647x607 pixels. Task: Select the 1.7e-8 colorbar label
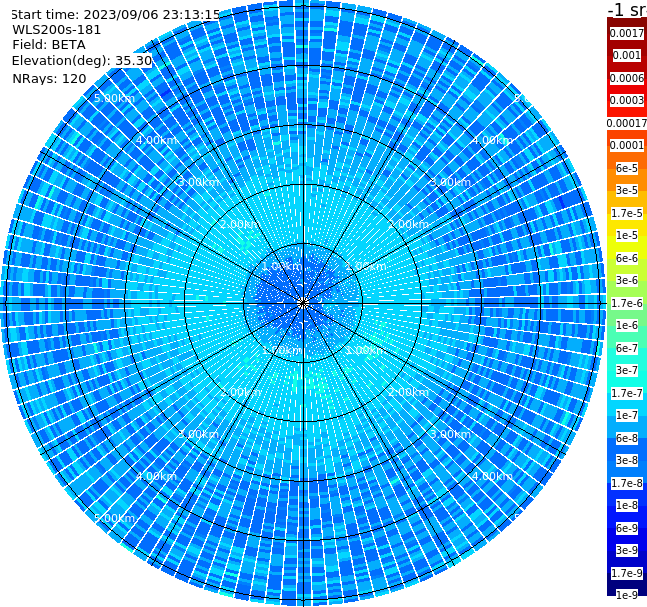627,483
